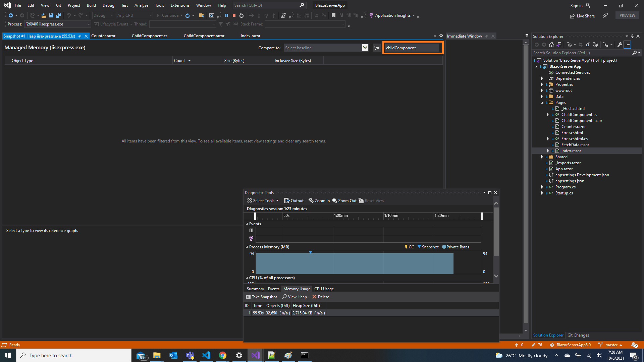Image resolution: width=644 pixels, height=362 pixels.
Task: Expand the Shared folder in Solution Explorer
Action: click(x=543, y=157)
